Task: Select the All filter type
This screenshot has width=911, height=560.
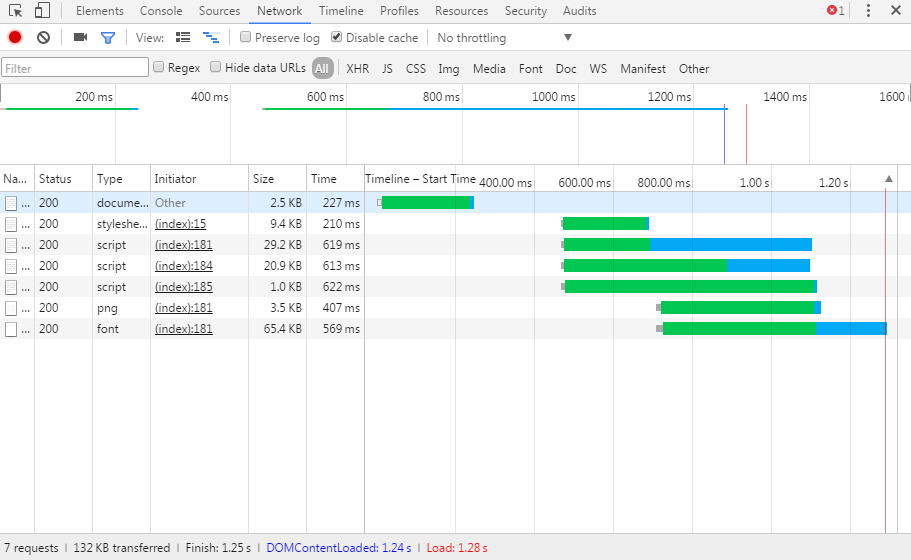Action: coord(322,69)
